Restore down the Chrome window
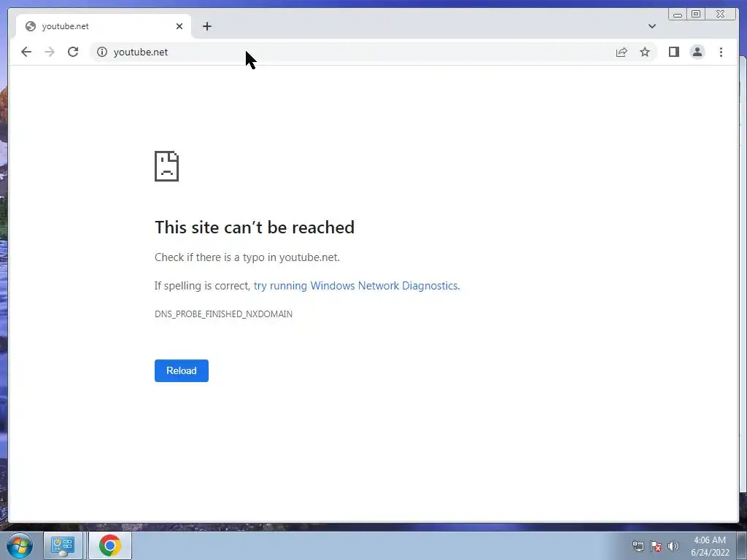Viewport: 747px width, 560px height. pos(696,14)
